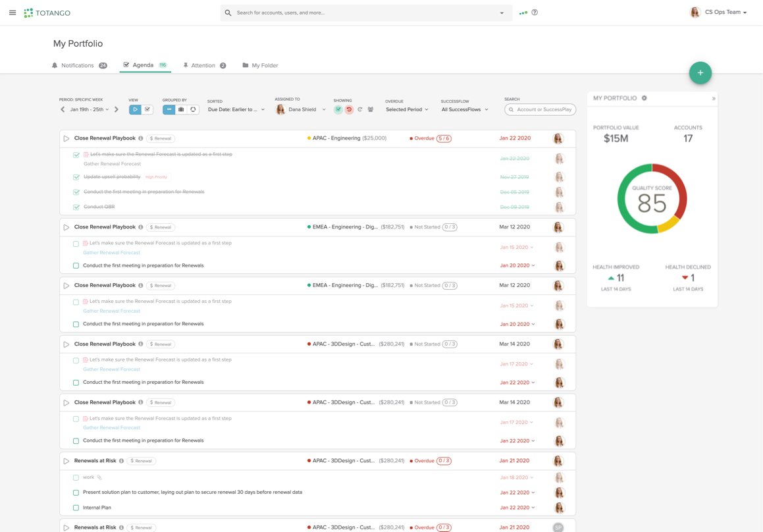This screenshot has width=763, height=532.
Task: Click the green plus floating action button
Action: (x=700, y=72)
